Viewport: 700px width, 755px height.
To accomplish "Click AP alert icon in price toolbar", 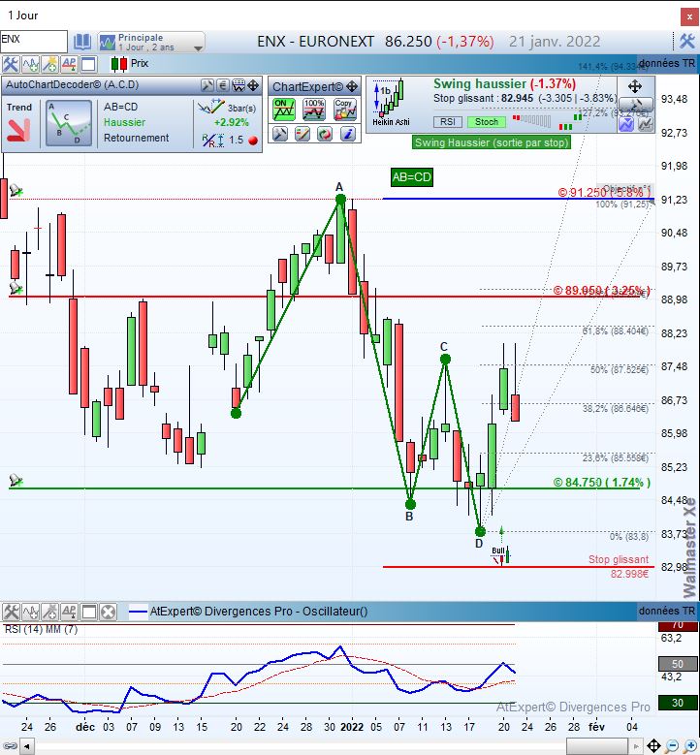I will pos(69,64).
